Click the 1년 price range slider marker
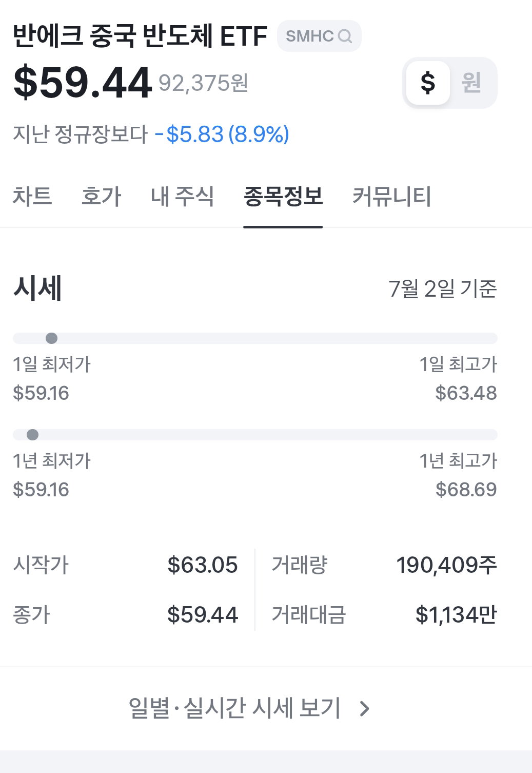Viewport: 532px width, 773px height. point(32,435)
